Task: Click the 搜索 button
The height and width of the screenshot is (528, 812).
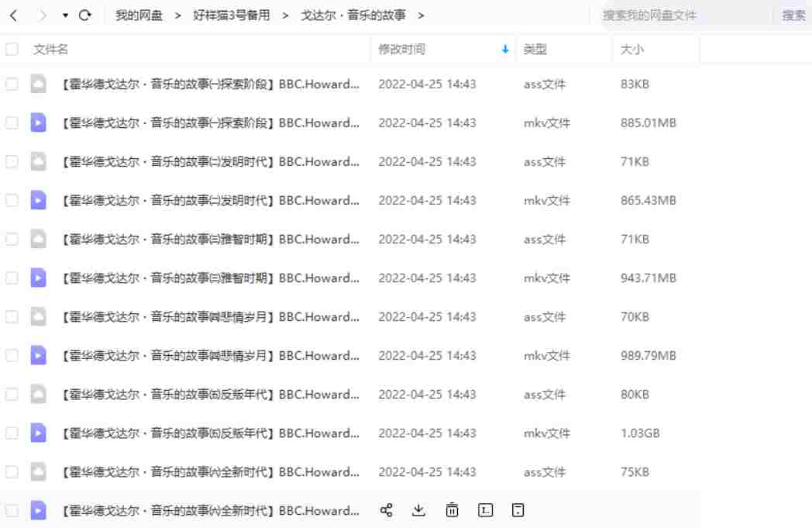Action: 793,16
